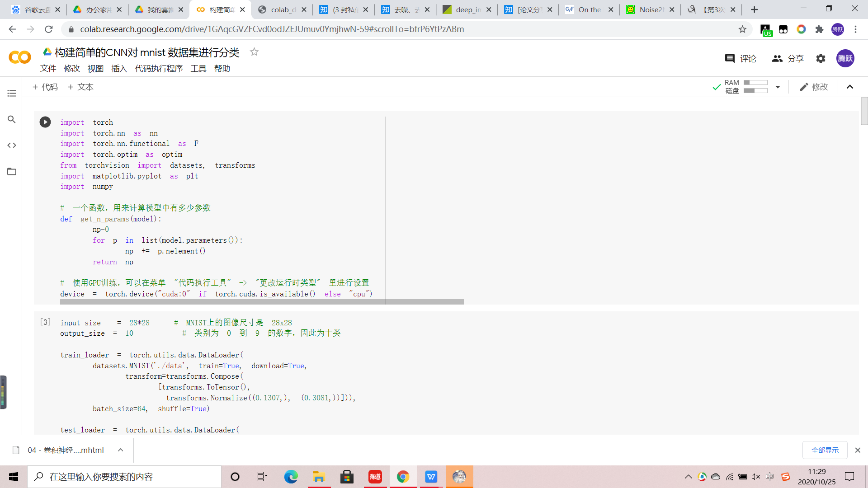Image resolution: width=868 pixels, height=488 pixels.
Task: Open the comments (评论) panel
Action: coord(741,58)
